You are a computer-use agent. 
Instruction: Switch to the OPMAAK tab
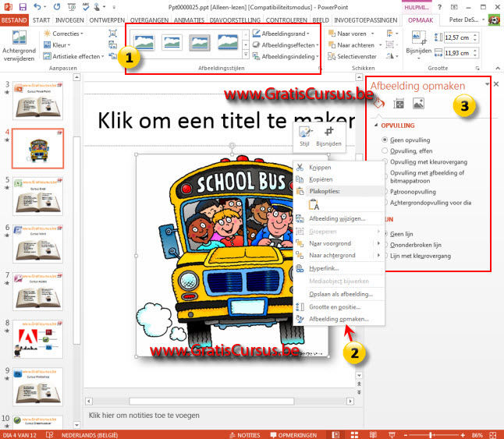pyautogui.click(x=420, y=20)
